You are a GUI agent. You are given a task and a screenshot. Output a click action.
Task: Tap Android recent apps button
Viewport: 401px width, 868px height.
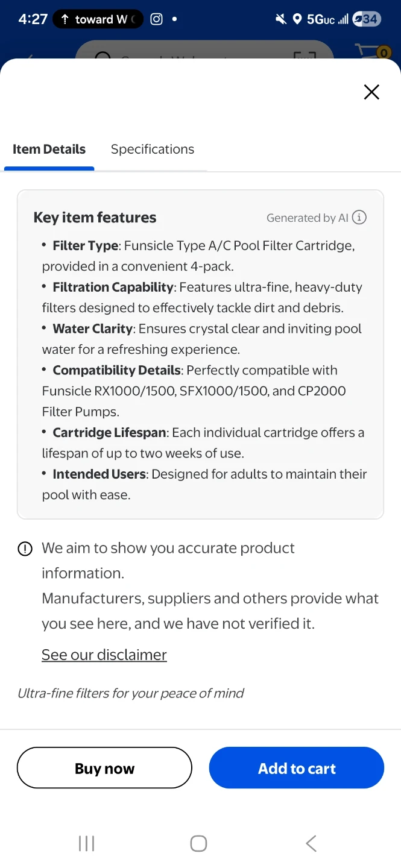tap(87, 843)
